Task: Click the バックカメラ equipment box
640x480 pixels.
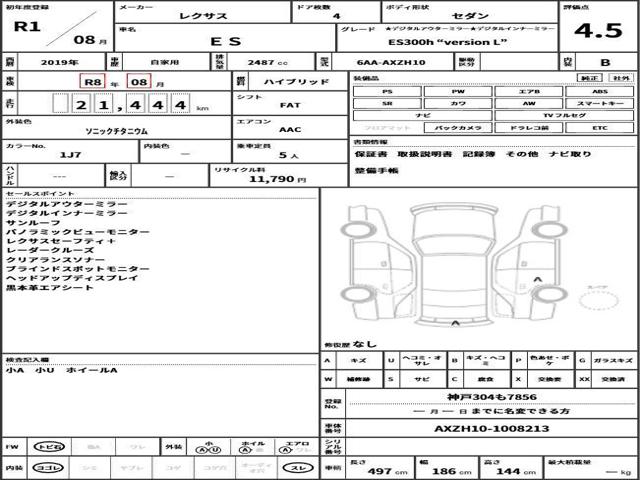Action: pyautogui.click(x=458, y=128)
